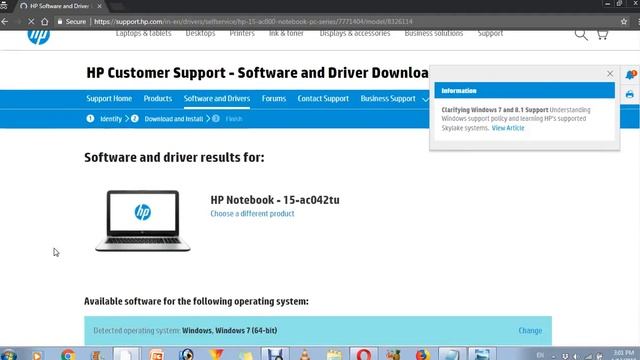Bookmark this page with the star icon
The width and height of the screenshot is (640, 360).
click(x=624, y=21)
